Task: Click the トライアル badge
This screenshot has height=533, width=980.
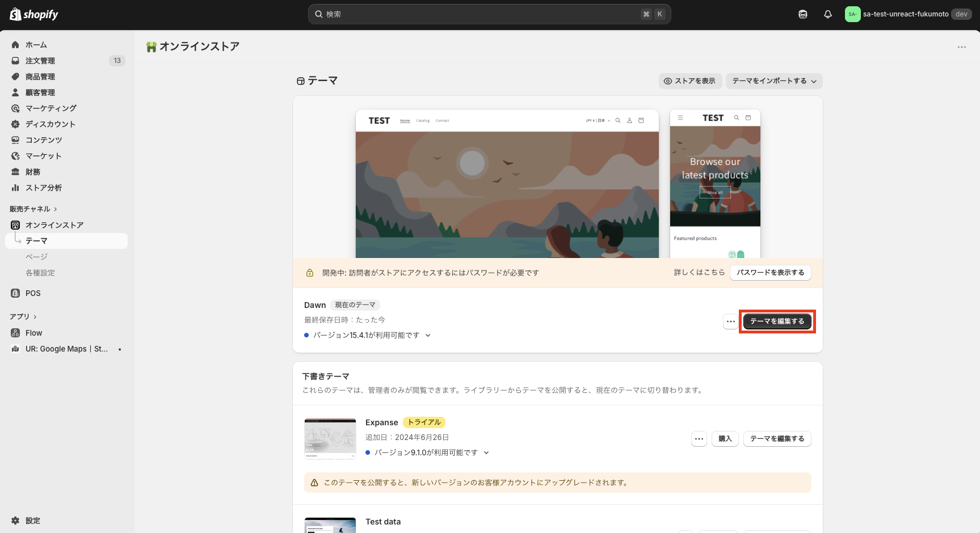Action: [x=424, y=422]
